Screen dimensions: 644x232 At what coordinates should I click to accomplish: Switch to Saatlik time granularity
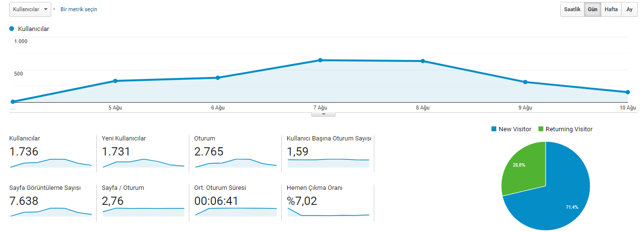572,10
